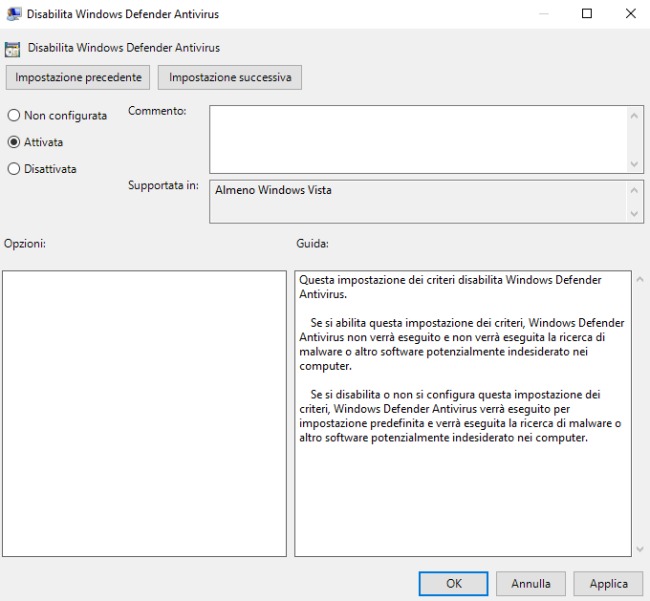650x601 pixels.
Task: Click the Guida panel scroll up arrow
Action: coord(640,280)
